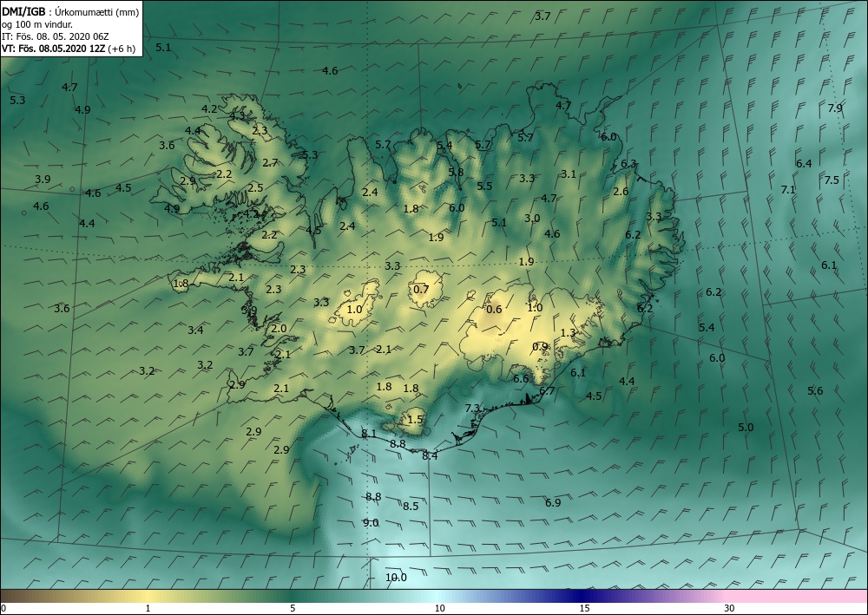This screenshot has width=868, height=615.
Task: Click the '2.5' value in the Westfjords
Action: coord(255,188)
